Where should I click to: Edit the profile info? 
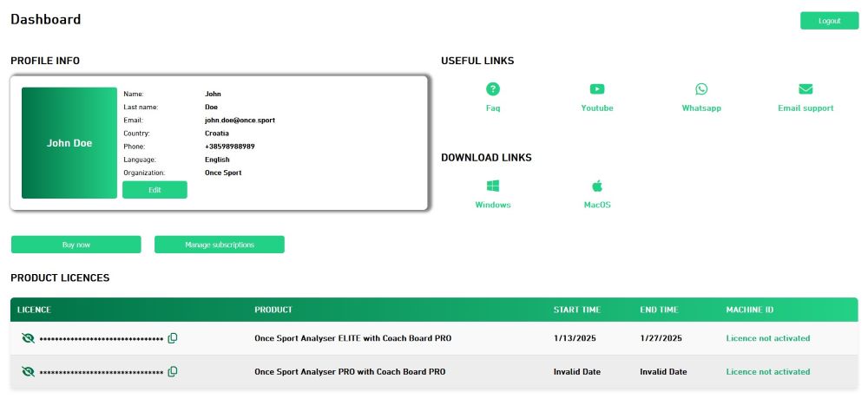155,190
